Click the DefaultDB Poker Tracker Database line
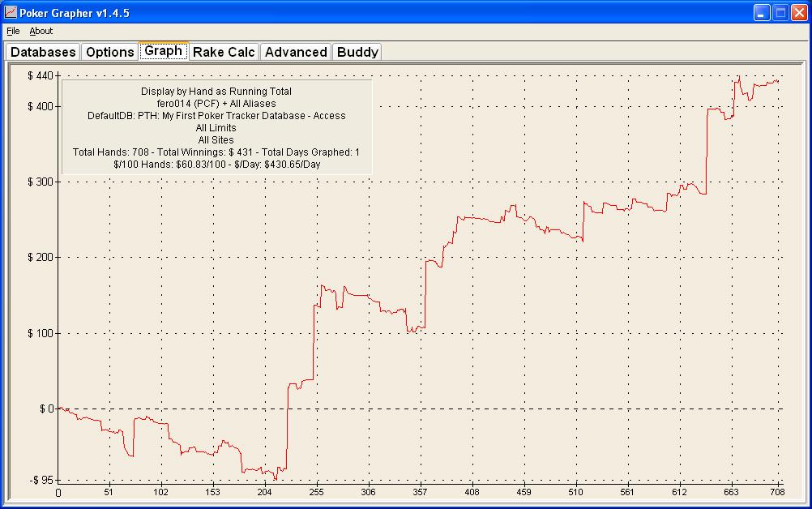812x509 pixels. [216, 115]
